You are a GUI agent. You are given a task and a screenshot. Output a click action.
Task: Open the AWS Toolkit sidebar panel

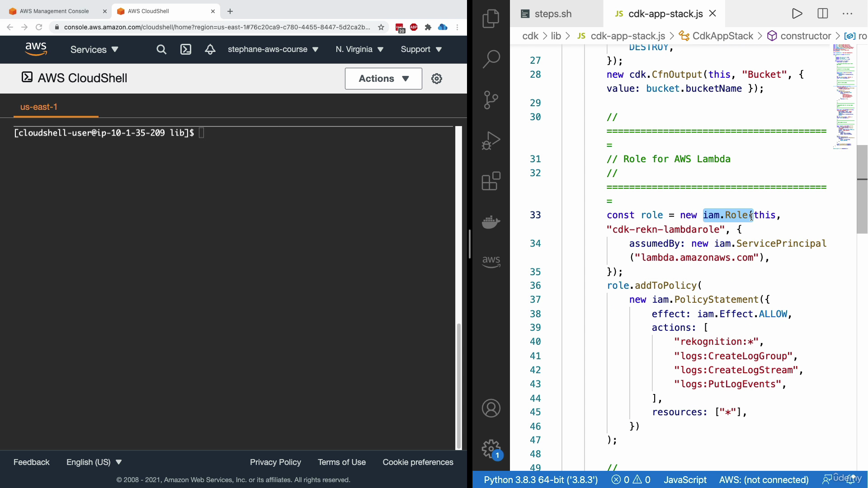(491, 262)
